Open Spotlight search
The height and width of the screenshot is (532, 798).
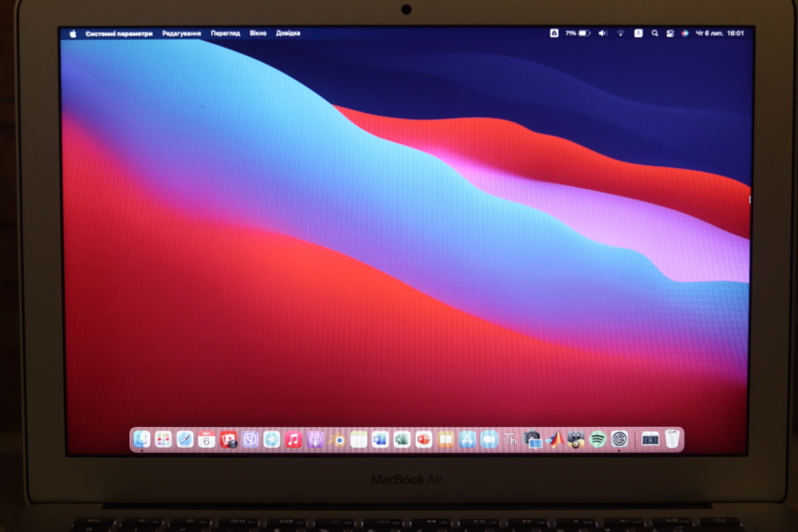point(655,33)
